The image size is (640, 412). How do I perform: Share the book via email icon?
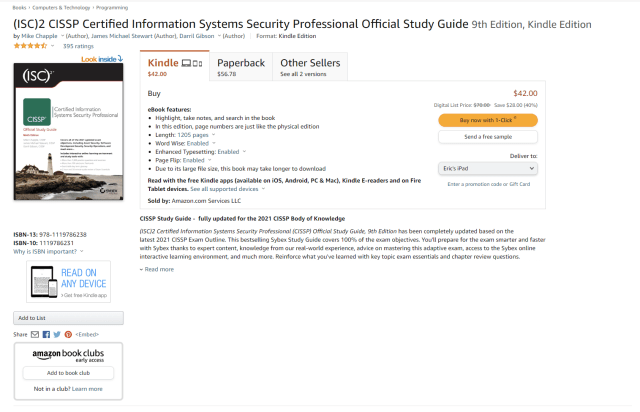pos(35,333)
